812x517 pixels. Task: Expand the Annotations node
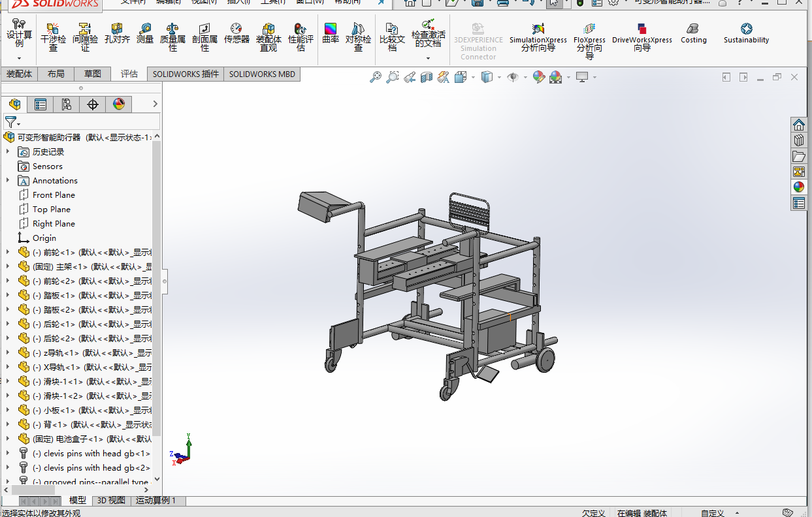coord(8,180)
